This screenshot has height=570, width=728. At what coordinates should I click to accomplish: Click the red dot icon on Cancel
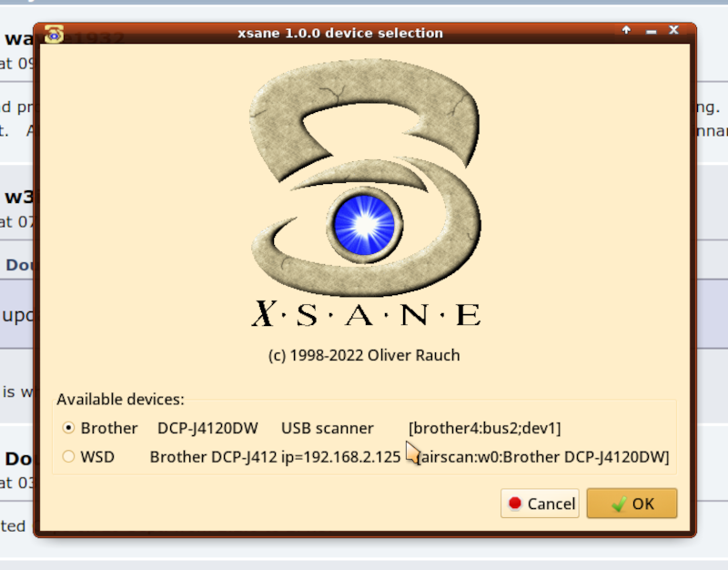pos(515,504)
